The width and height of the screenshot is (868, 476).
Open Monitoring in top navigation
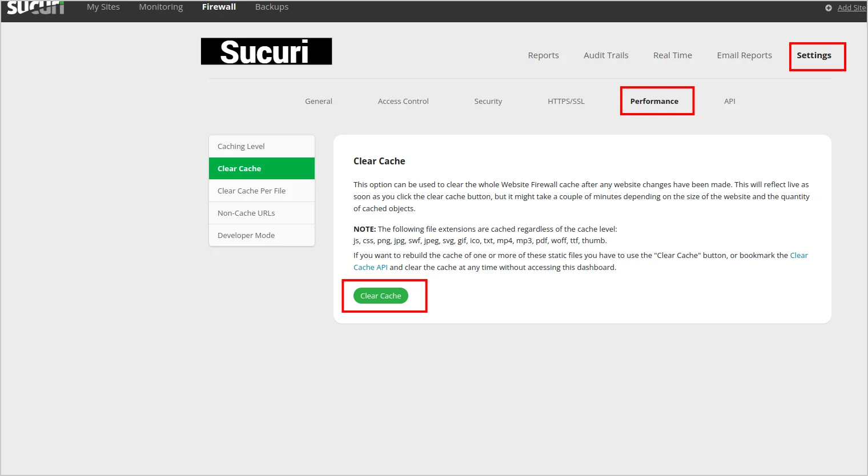161,7
